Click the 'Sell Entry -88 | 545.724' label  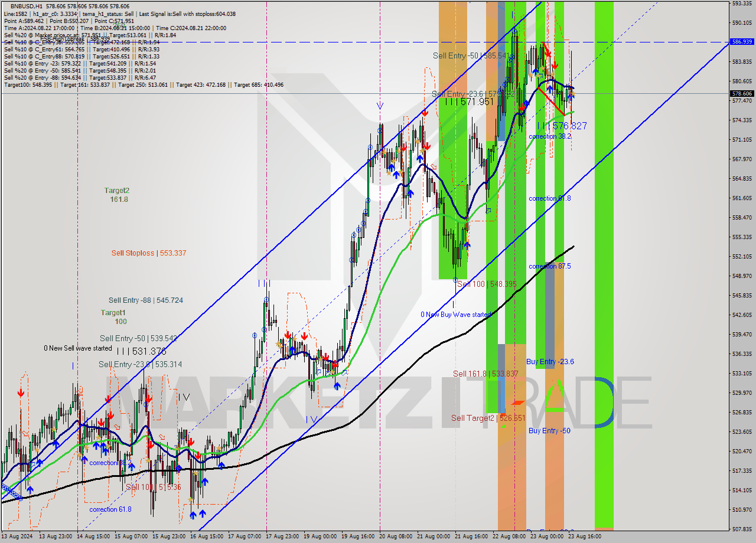[x=146, y=300]
